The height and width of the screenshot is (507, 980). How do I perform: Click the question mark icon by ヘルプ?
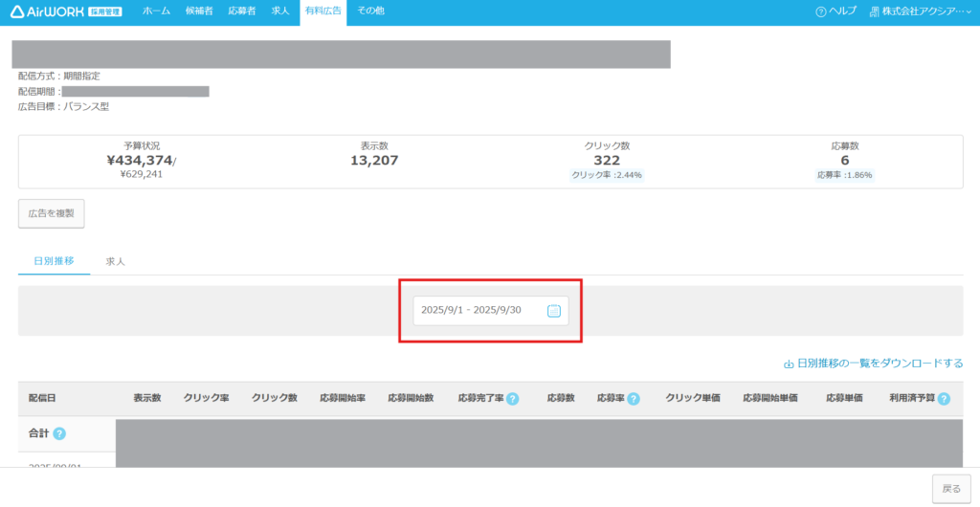820,11
